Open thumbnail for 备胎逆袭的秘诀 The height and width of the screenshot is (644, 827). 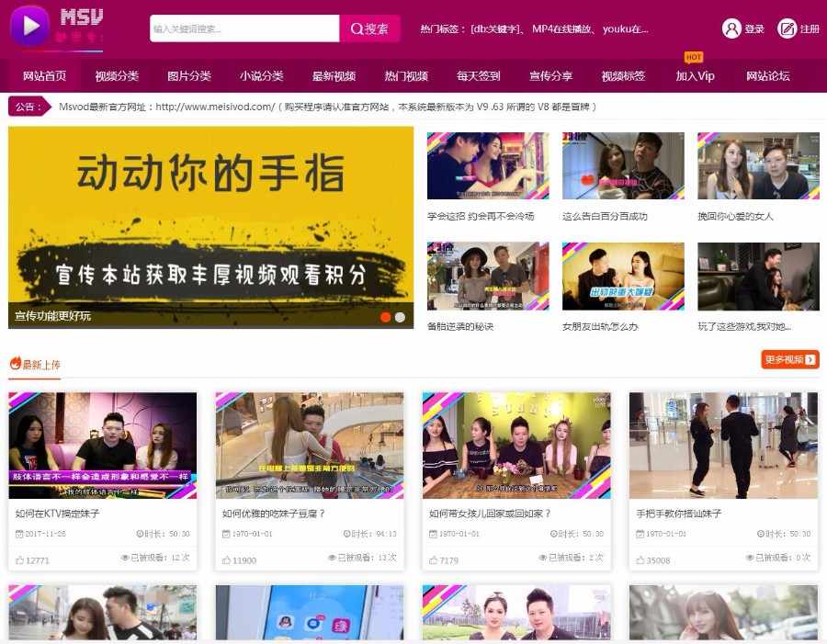point(488,276)
